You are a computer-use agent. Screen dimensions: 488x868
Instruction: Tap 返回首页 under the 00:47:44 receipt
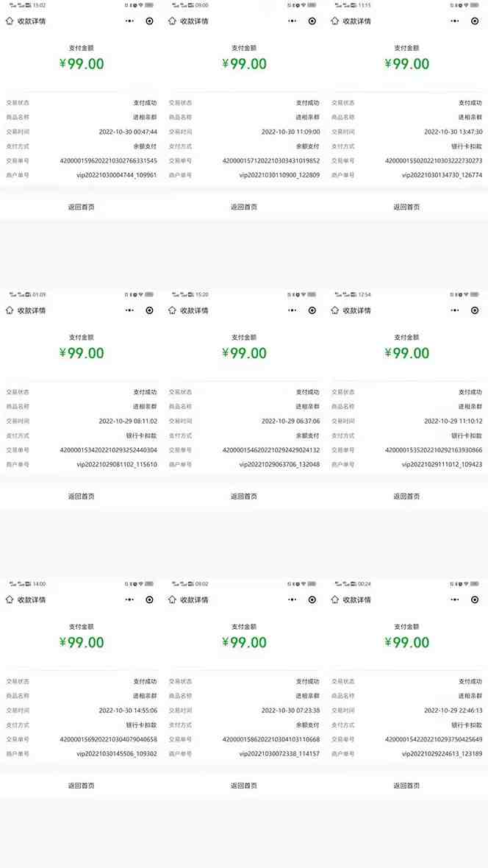click(81, 207)
